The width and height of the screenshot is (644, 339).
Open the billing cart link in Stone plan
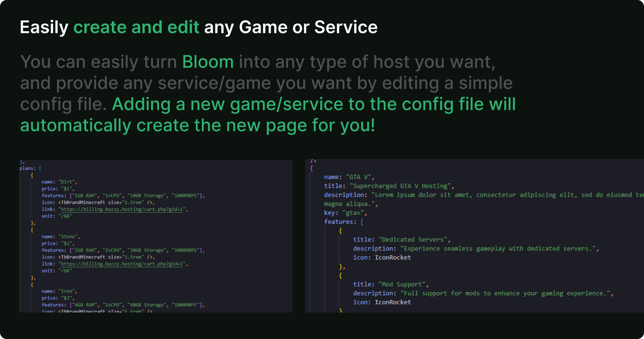[x=122, y=264]
